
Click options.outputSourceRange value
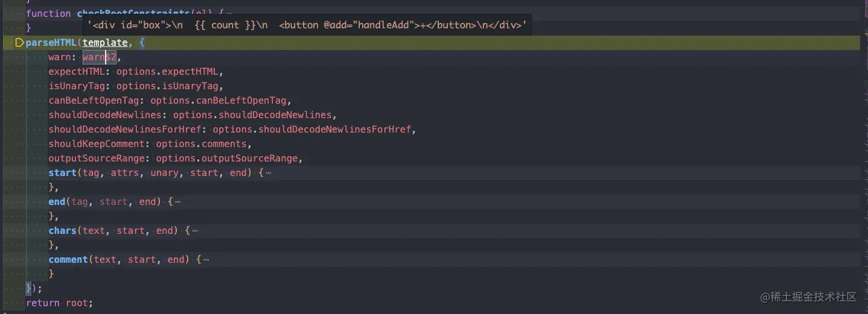[226, 159]
